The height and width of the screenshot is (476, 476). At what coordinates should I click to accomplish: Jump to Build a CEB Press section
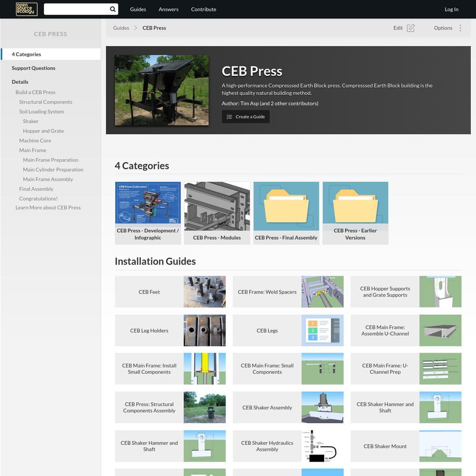point(36,92)
